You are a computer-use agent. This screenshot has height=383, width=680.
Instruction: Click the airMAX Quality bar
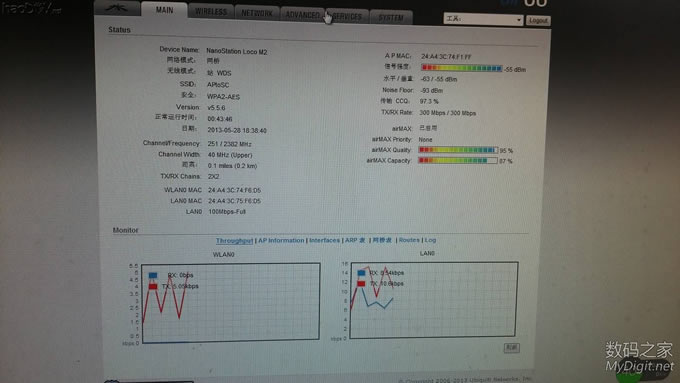(458, 150)
